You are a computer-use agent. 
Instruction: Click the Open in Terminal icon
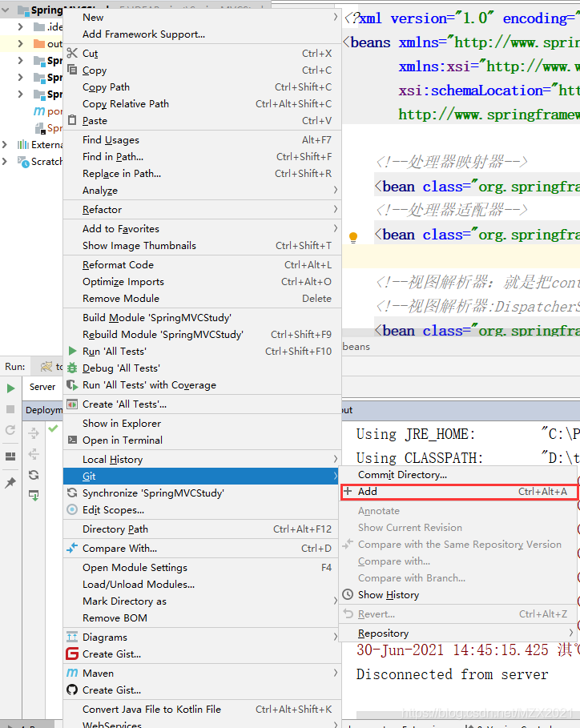click(72, 440)
